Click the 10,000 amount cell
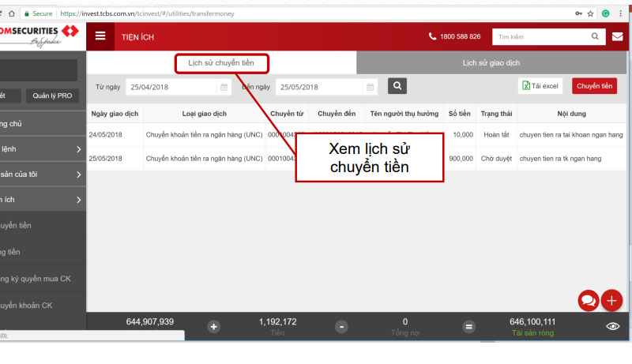This screenshot has height=364, width=632. point(463,134)
